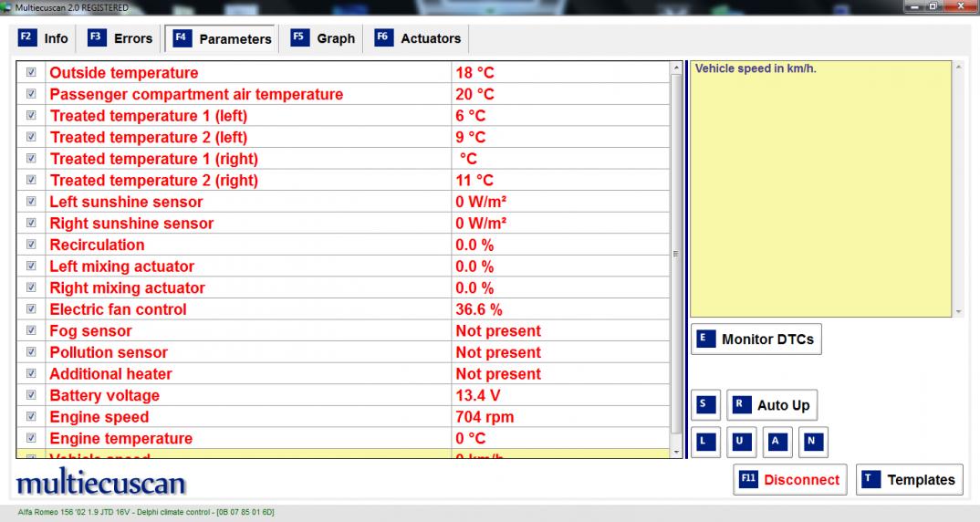
Task: Click the Auto Up button
Action: click(x=772, y=404)
